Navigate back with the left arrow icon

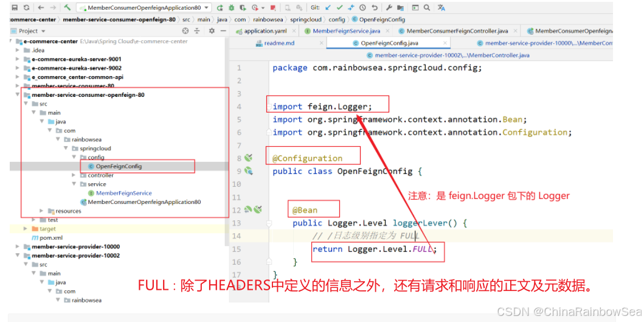pyautogui.click(x=41, y=7)
